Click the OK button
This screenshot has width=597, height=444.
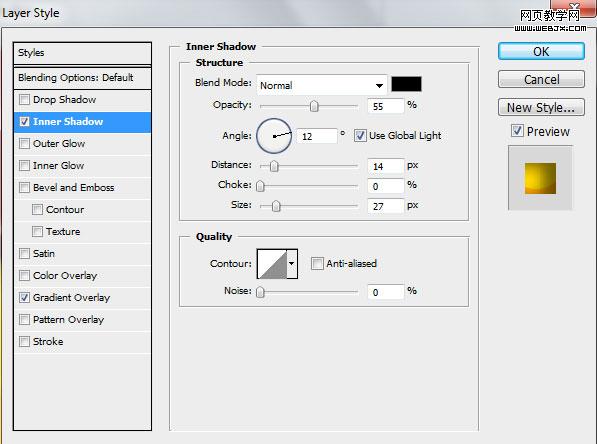(541, 51)
